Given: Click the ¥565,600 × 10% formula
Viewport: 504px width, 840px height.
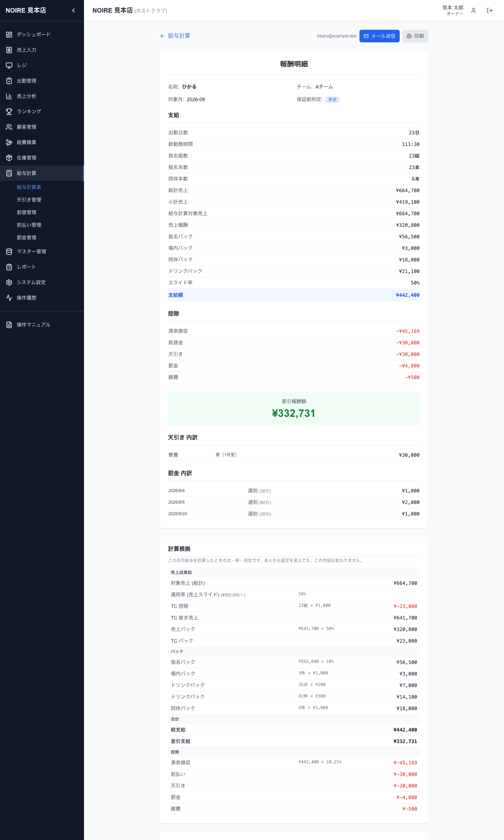Looking at the screenshot, I should (x=316, y=661).
